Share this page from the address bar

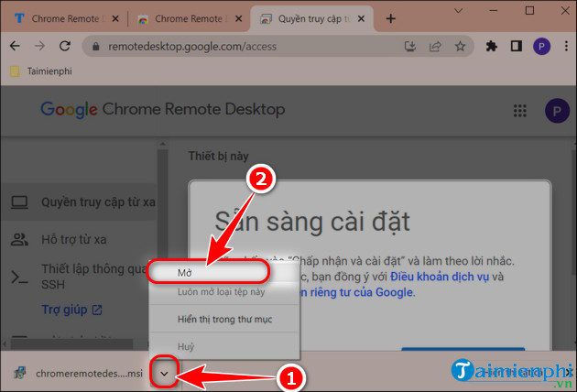point(435,47)
